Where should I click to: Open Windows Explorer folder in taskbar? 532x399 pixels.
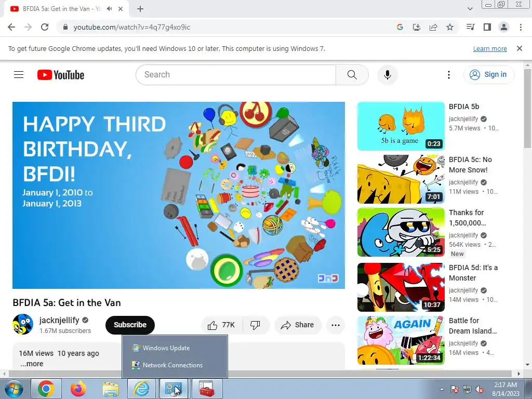pos(111,389)
